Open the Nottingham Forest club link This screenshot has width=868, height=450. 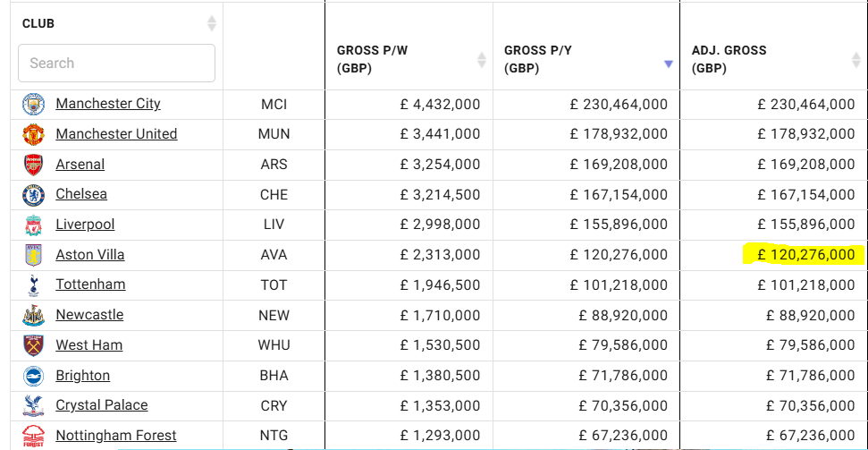(116, 436)
